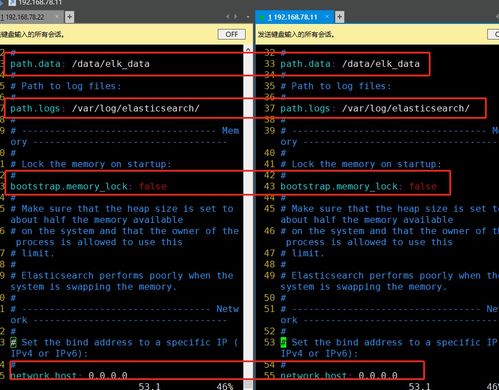499x390 pixels.
Task: Click the left terminal's vertical scrollbar track
Action: 248,213
